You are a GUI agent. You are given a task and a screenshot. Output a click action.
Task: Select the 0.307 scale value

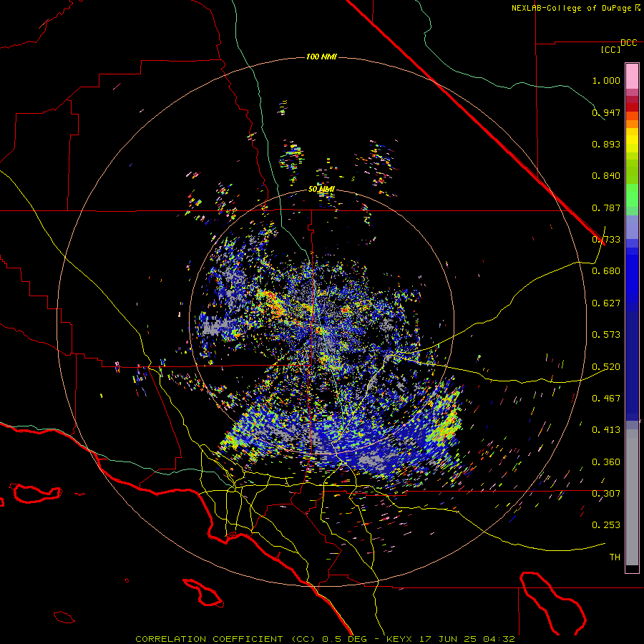click(606, 494)
